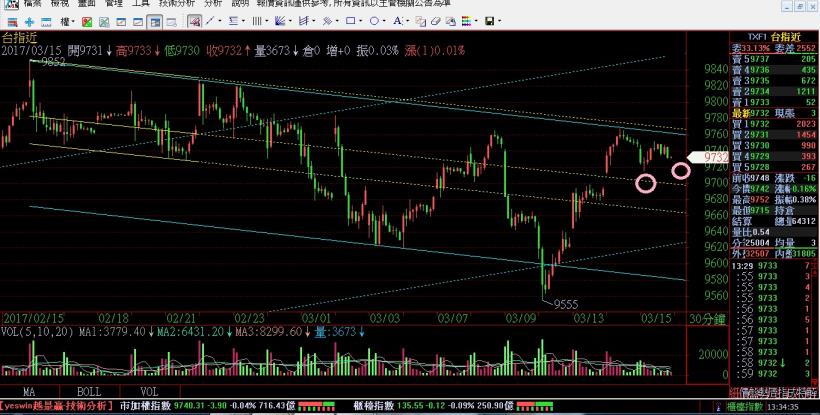Click the pink circle marker near 9700
This screenshot has width=820, height=415.
pos(646,182)
